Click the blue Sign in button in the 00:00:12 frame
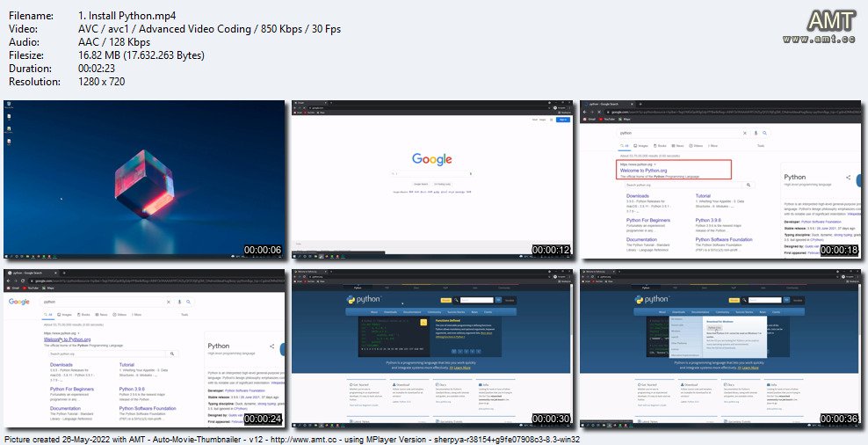The width and height of the screenshot is (868, 445). coord(563,119)
